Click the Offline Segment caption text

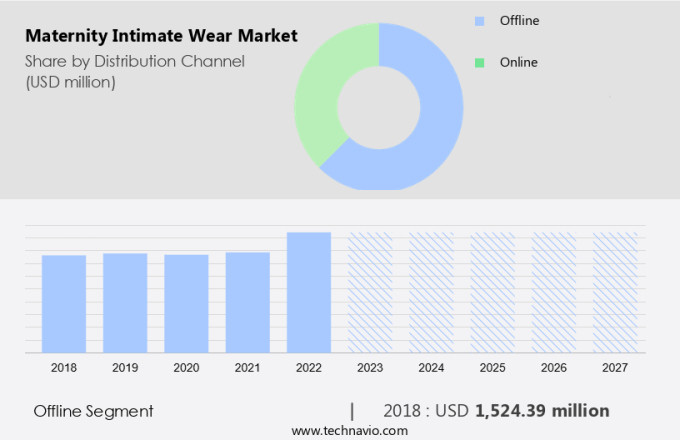tap(93, 411)
